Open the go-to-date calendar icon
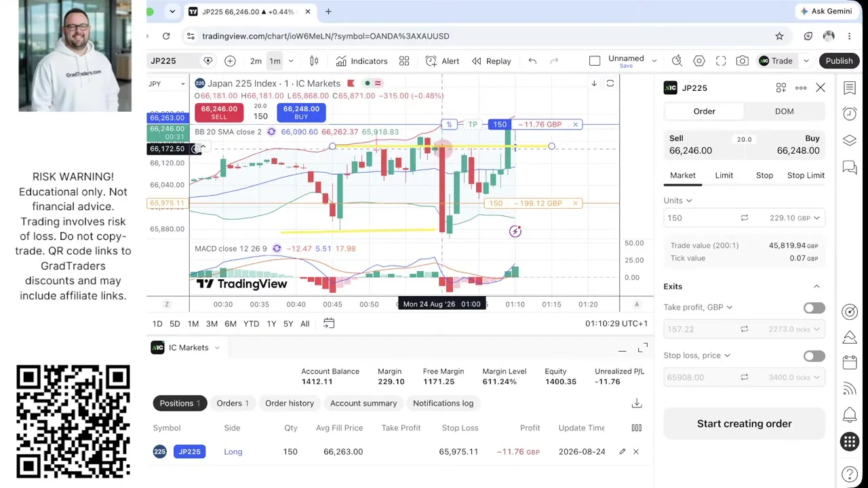This screenshot has width=868, height=488. point(329,324)
